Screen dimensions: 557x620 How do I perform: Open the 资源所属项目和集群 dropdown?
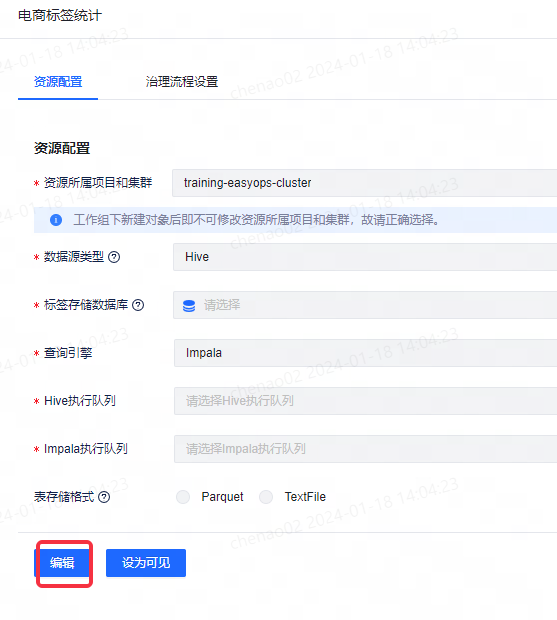pyautogui.click(x=364, y=183)
